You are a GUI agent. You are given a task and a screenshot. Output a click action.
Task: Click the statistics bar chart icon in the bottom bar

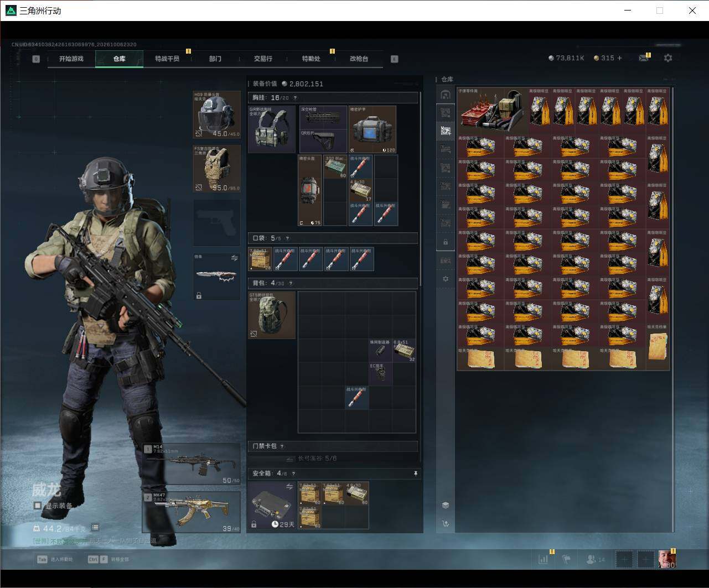click(544, 559)
